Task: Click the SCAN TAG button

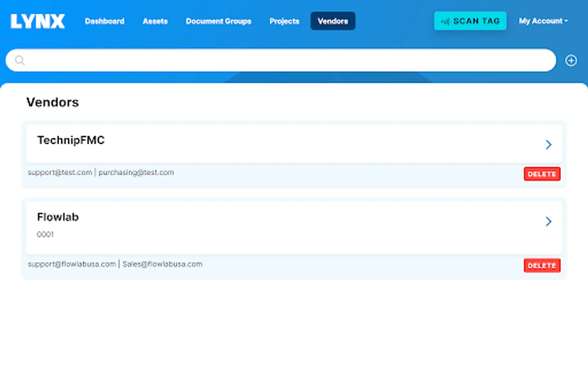Action: pos(470,21)
